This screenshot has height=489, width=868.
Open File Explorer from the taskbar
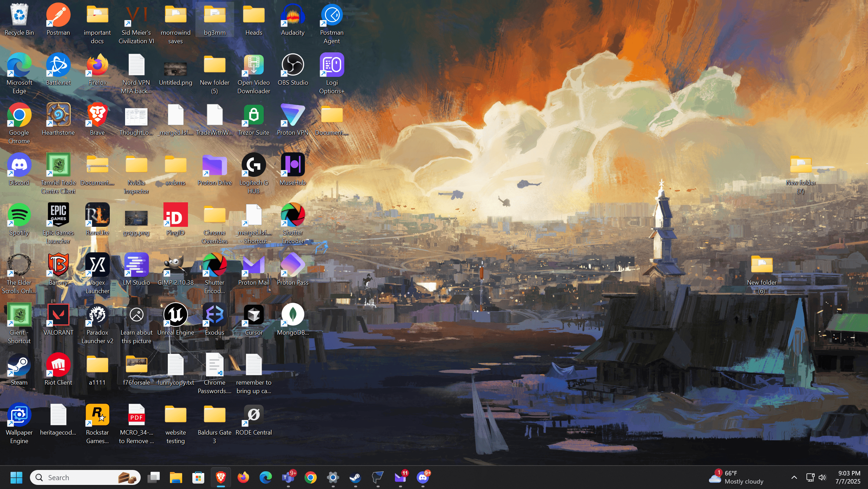[176, 477]
